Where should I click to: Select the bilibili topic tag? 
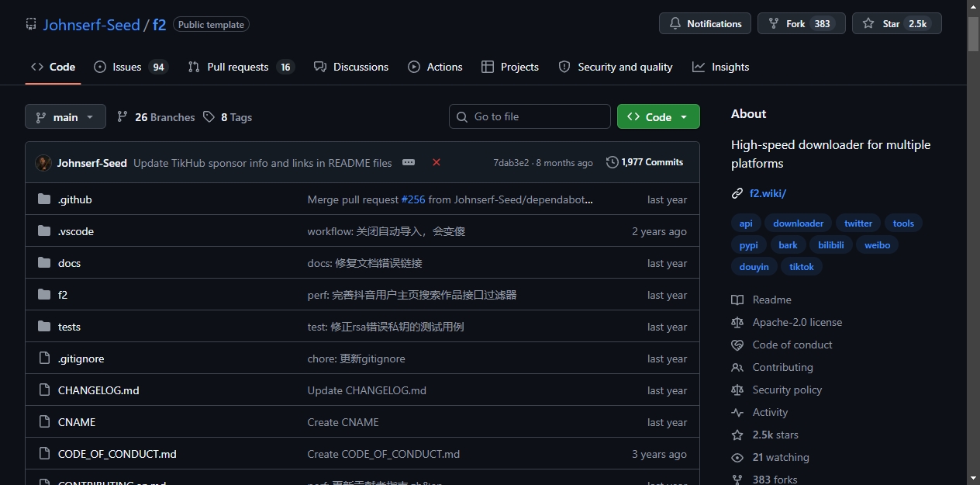[x=832, y=245]
